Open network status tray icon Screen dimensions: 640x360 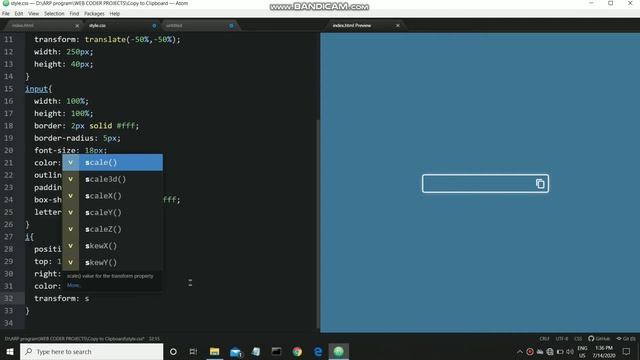[x=550, y=351]
